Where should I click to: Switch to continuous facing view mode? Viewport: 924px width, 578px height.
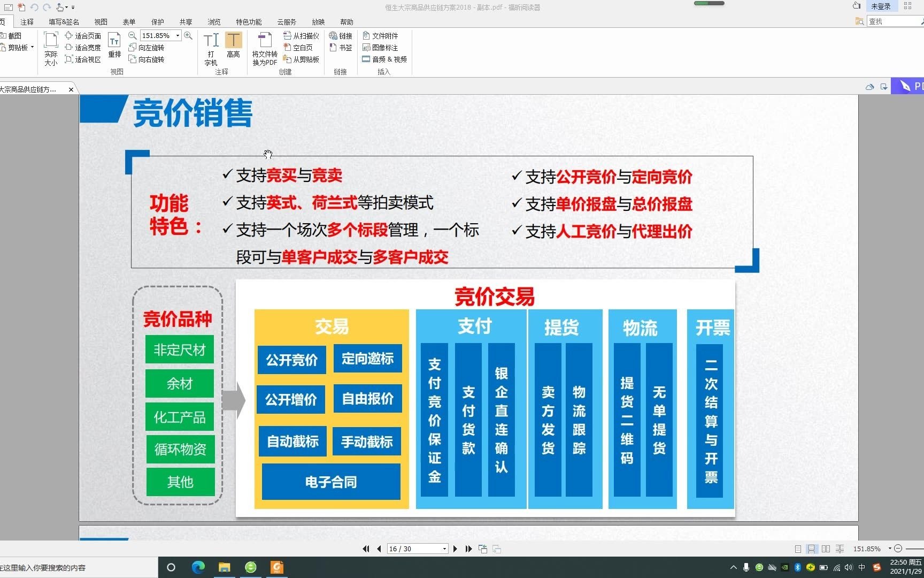pyautogui.click(x=840, y=549)
